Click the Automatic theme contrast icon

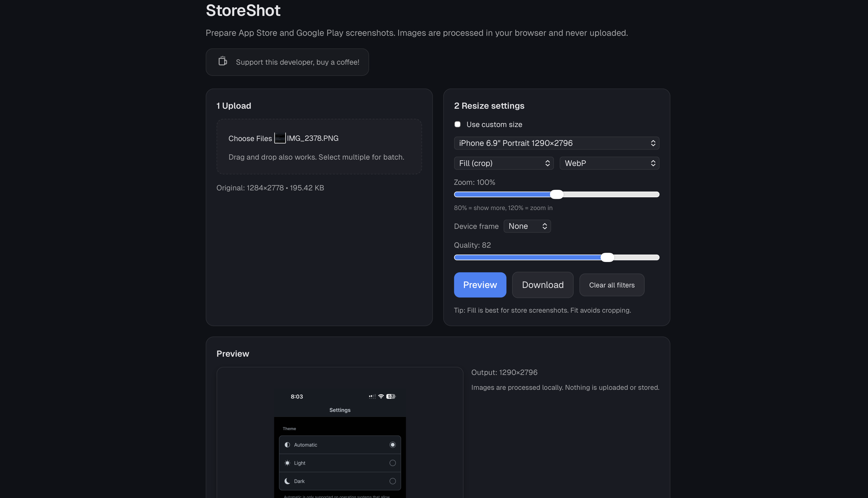(x=287, y=445)
